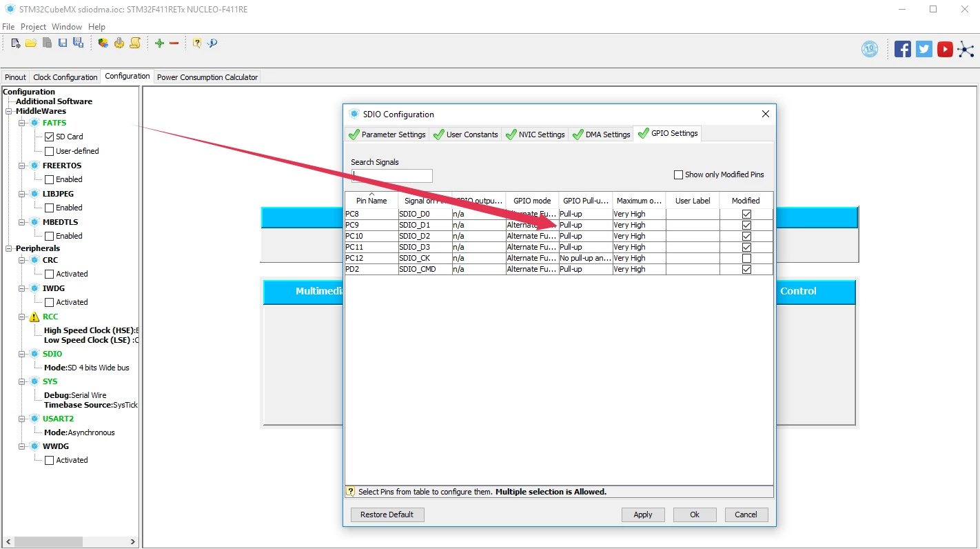
Task: Click the yellow question mark help icon
Action: tap(197, 43)
